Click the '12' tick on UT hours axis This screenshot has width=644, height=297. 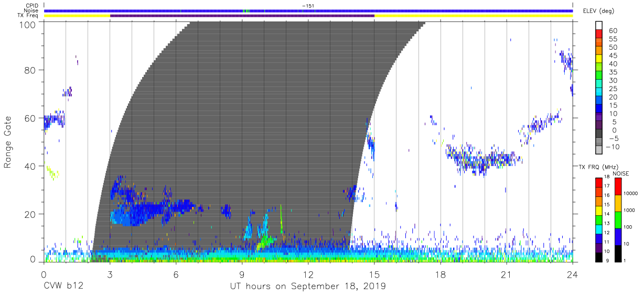[308, 274]
